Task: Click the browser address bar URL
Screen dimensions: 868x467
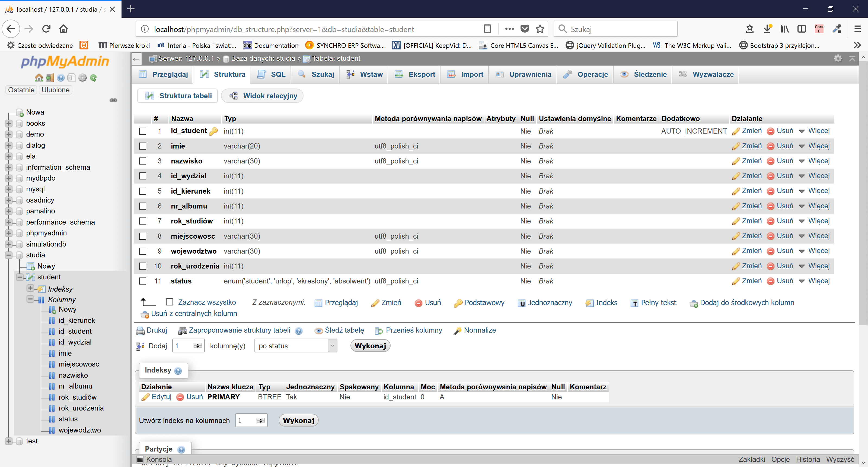Action: 284,29
